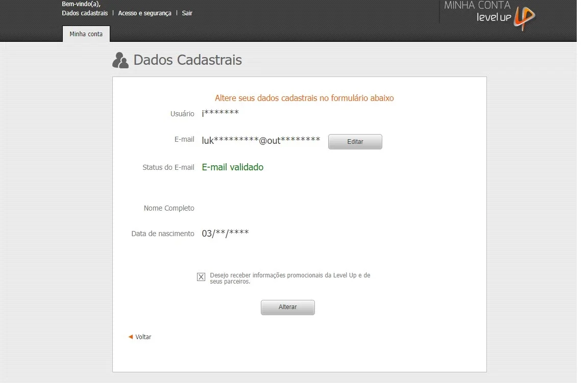Click the masked birth date 03/**/****
The width and height of the screenshot is (588, 383).
click(x=226, y=234)
